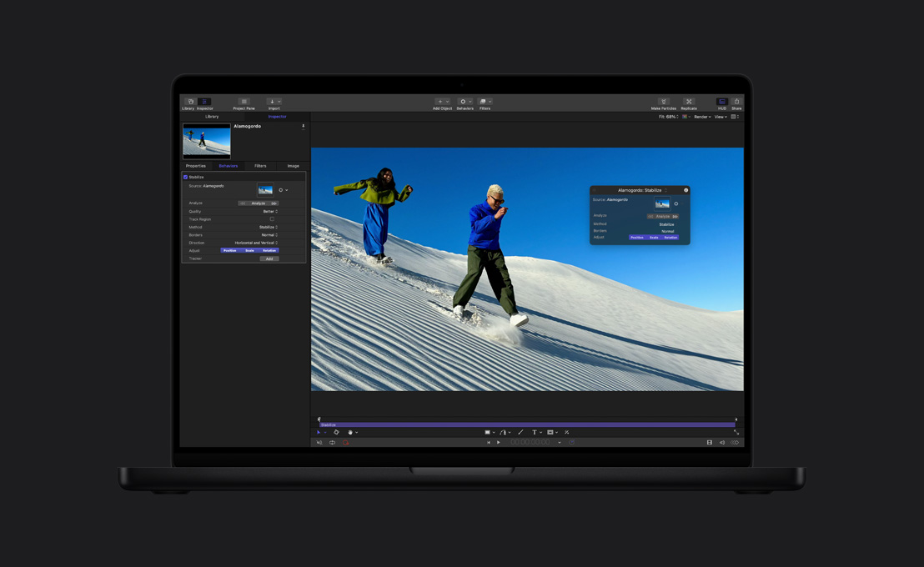Enable the Track Region checkbox

pyautogui.click(x=273, y=219)
